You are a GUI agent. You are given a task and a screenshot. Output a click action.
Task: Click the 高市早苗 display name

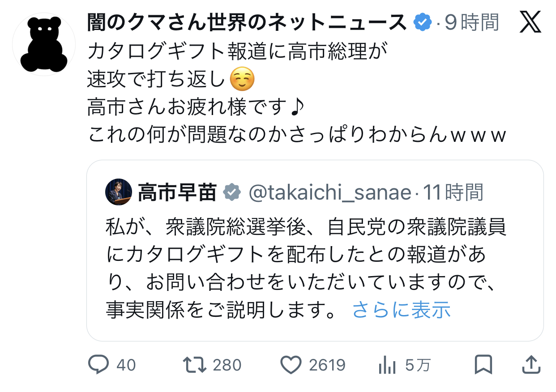[x=177, y=192]
